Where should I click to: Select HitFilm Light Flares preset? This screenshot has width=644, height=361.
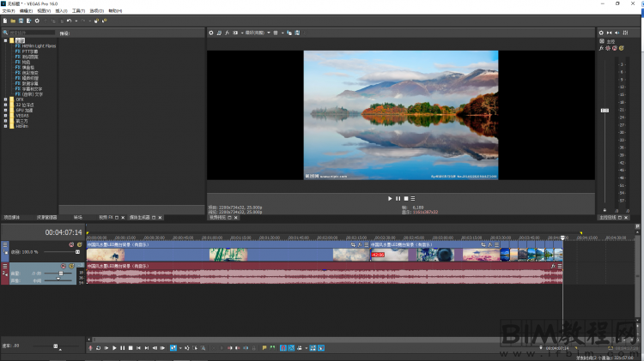coord(38,45)
